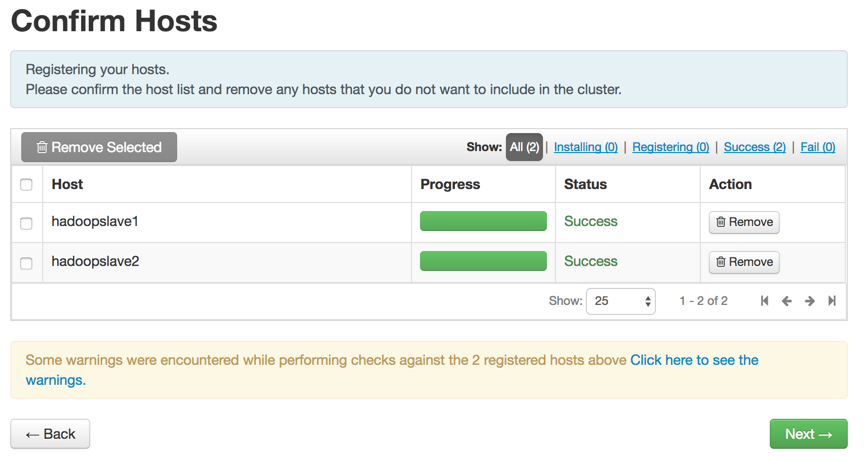Image resolution: width=866 pixels, height=462 pixels.
Task: Select all hosts checkbox in header
Action: (x=27, y=185)
